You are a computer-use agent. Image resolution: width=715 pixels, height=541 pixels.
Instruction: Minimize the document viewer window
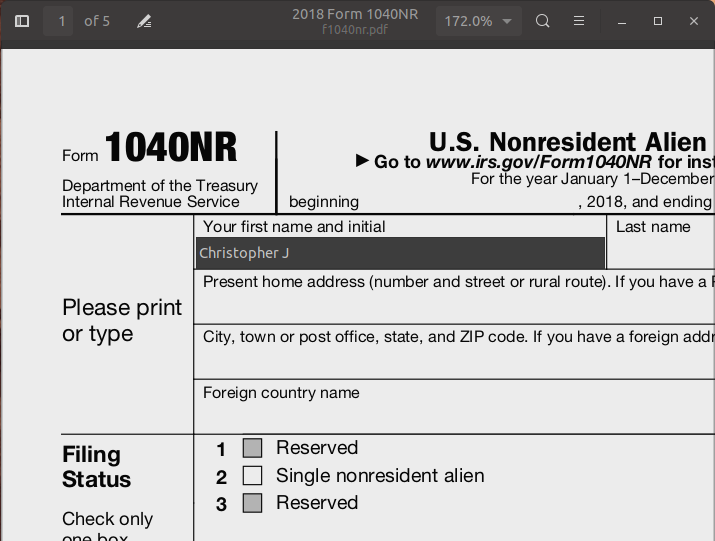(x=622, y=21)
